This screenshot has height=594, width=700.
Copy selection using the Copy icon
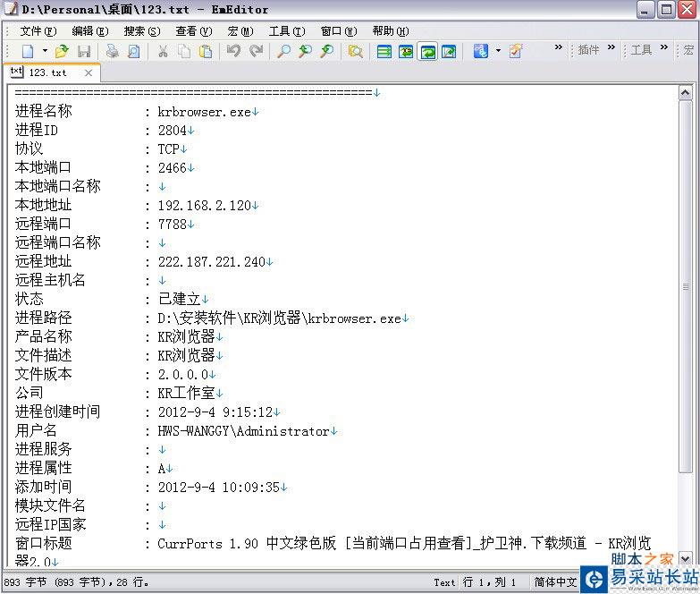pos(184,51)
